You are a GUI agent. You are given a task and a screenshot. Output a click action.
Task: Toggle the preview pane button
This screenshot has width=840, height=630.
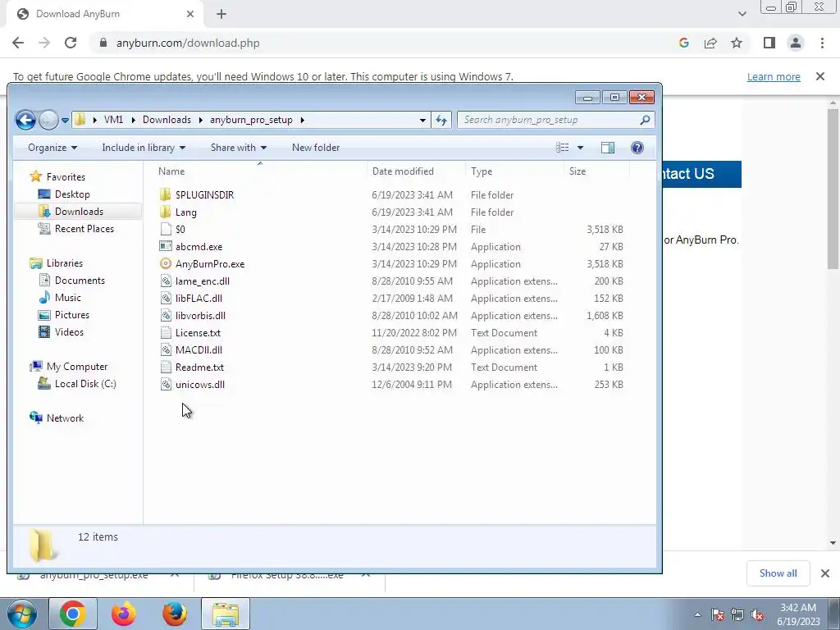click(608, 148)
